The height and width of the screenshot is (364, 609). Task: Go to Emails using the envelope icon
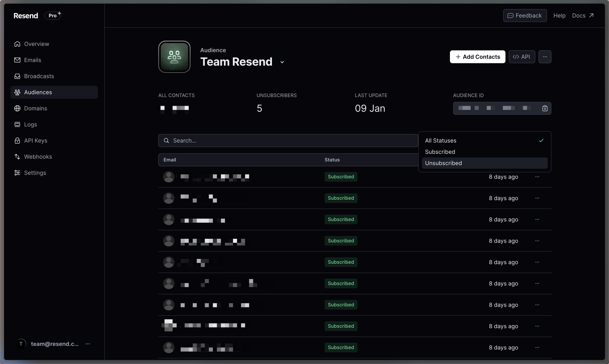tap(17, 60)
